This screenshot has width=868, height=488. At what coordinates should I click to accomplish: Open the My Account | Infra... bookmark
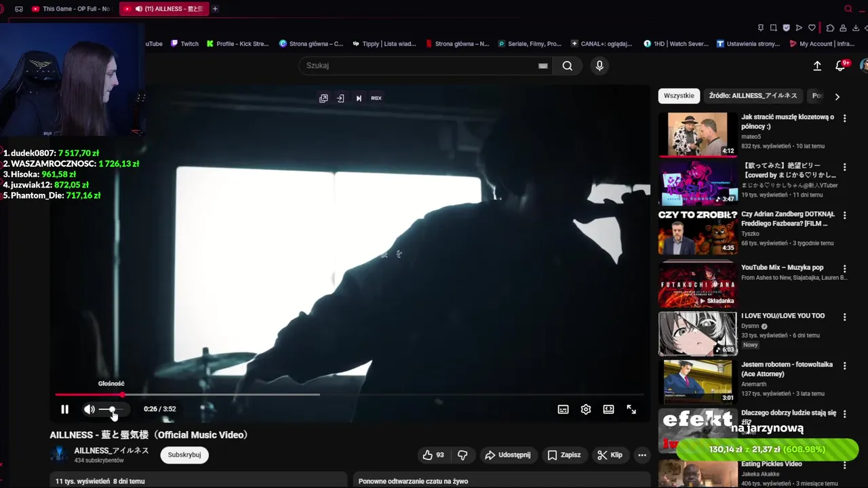click(822, 43)
